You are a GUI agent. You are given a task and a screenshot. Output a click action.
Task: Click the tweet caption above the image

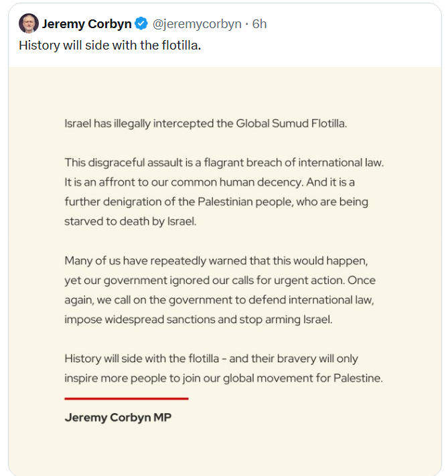(110, 46)
